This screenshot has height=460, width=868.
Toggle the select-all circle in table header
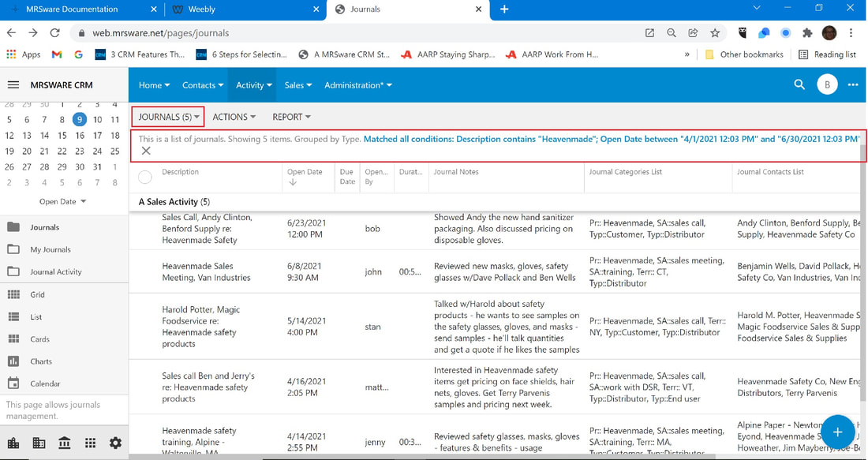pyautogui.click(x=145, y=177)
